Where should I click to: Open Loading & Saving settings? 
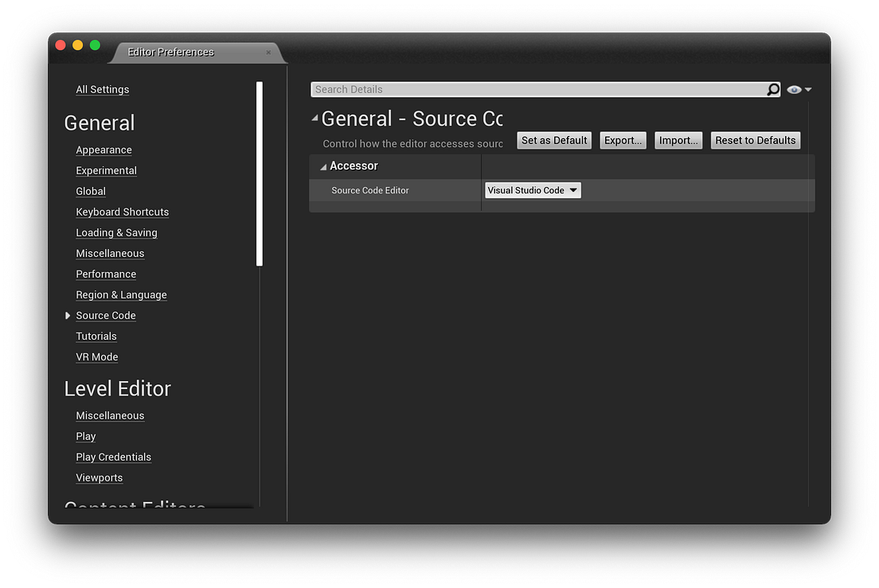point(116,232)
